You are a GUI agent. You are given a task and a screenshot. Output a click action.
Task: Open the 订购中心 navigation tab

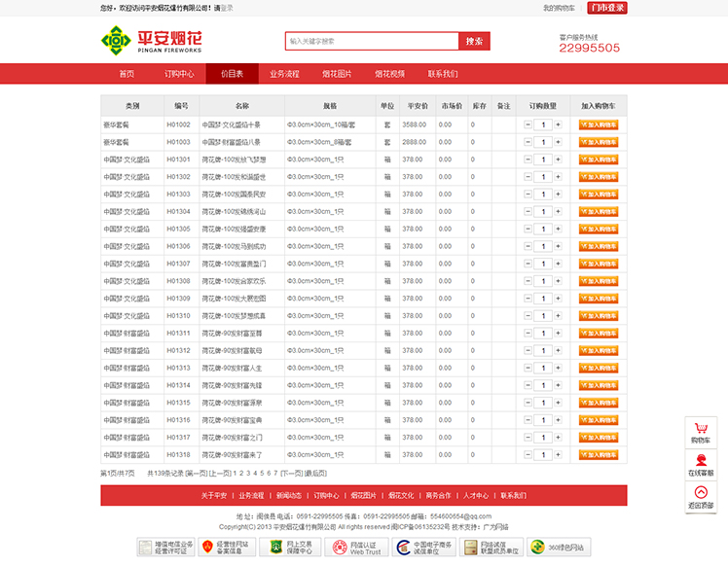[x=179, y=74]
